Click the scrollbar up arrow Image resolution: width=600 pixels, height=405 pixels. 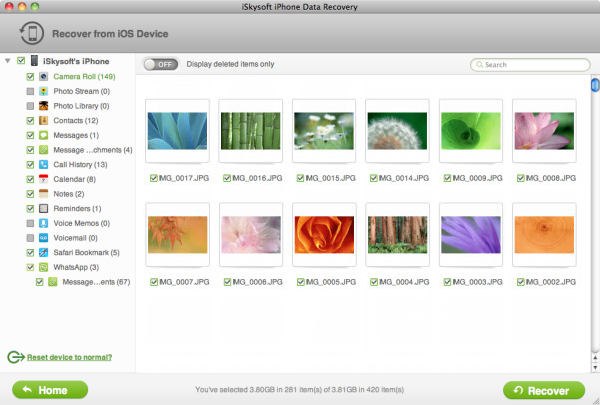595,358
